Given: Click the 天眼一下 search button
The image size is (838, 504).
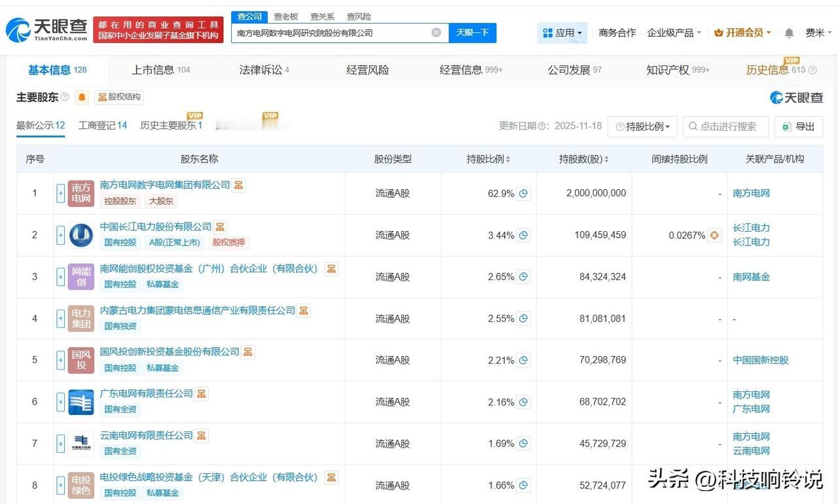Looking at the screenshot, I should 473,33.
